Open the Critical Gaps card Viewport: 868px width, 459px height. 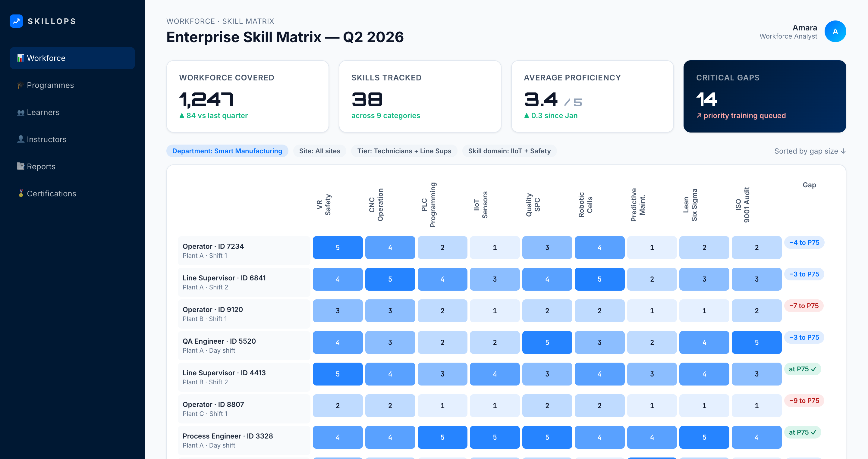(765, 96)
